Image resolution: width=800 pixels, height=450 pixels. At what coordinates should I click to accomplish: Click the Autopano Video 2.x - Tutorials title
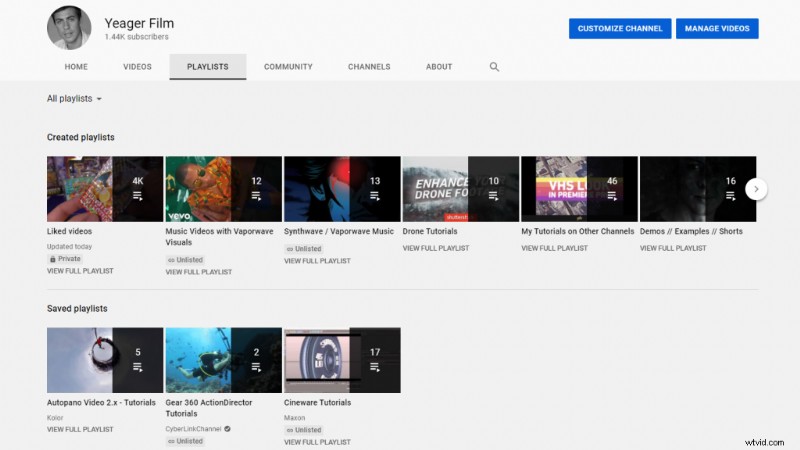pos(101,403)
